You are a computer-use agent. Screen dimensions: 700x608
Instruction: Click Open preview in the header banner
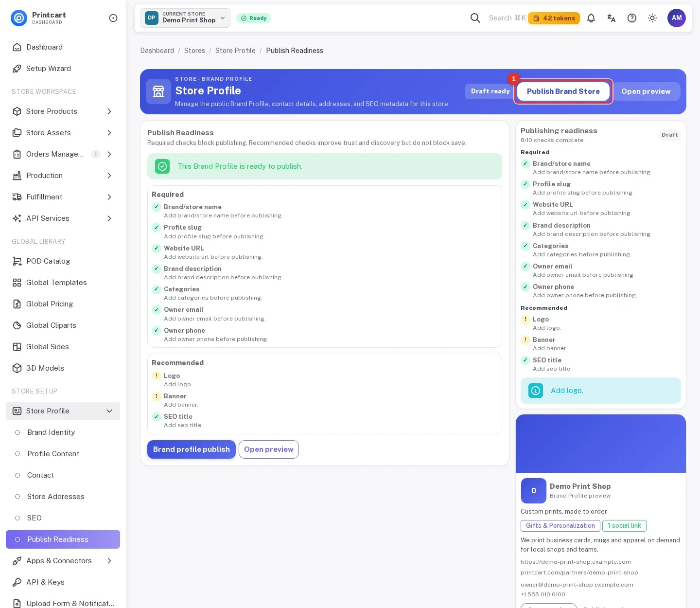pos(646,91)
